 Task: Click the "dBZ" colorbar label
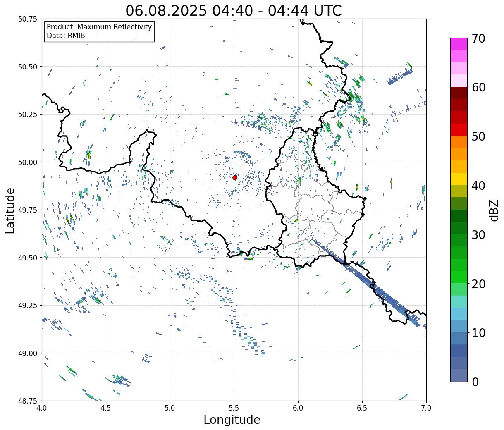coord(494,210)
